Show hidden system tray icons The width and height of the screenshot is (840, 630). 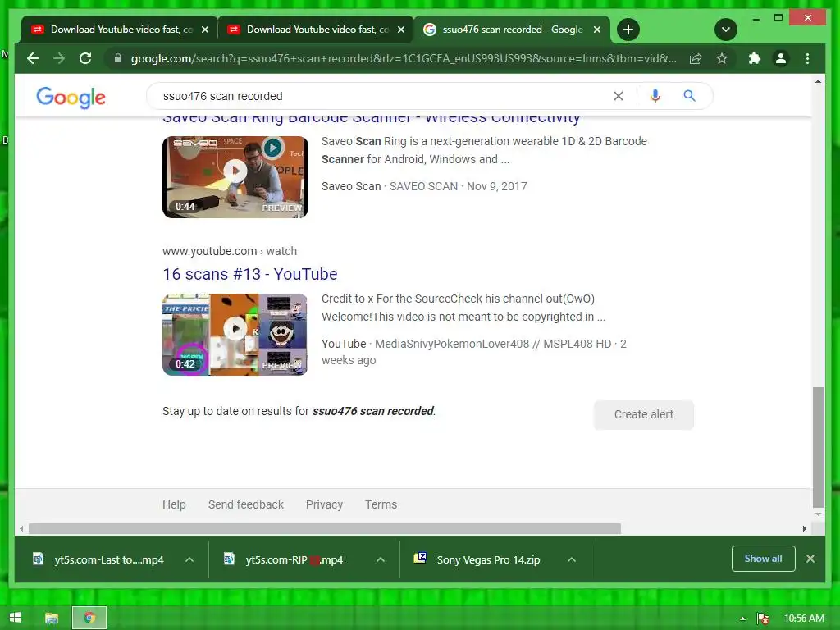(742, 619)
